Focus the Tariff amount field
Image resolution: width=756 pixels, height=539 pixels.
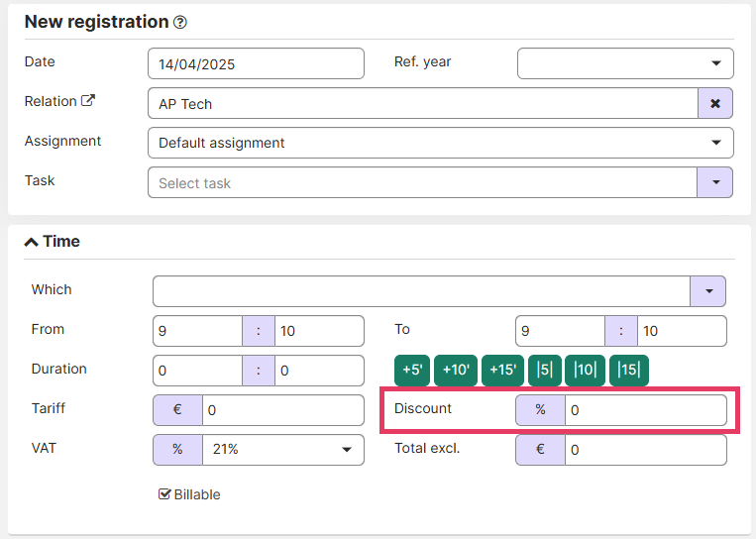coord(282,410)
